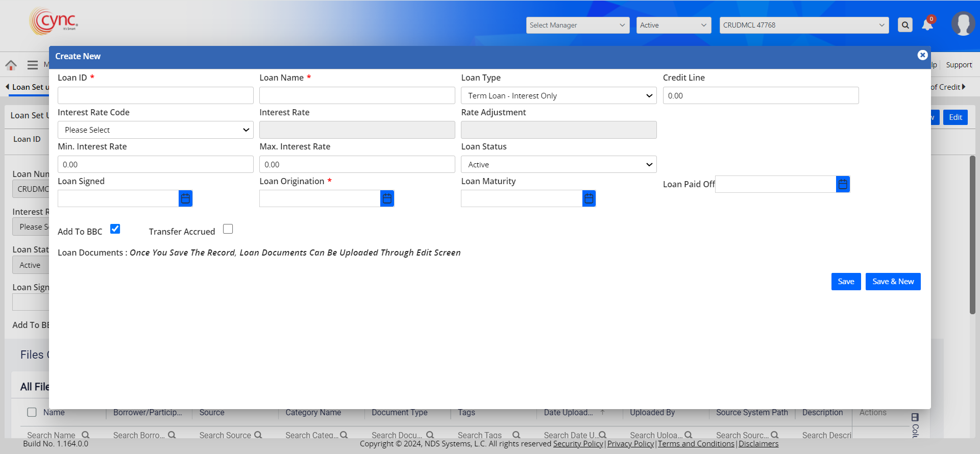Click into the Loan ID input field
The width and height of the screenshot is (980, 454).
pyautogui.click(x=155, y=95)
